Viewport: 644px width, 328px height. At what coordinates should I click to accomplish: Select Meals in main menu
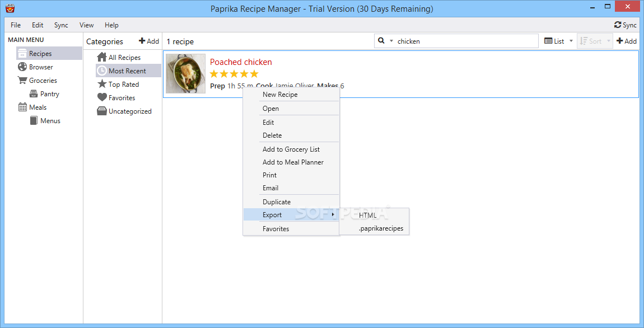49,107
